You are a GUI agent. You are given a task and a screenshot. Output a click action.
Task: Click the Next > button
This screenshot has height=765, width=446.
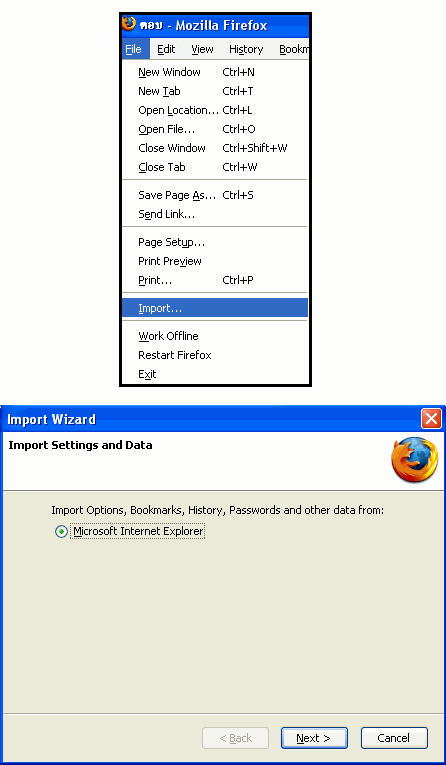(314, 738)
